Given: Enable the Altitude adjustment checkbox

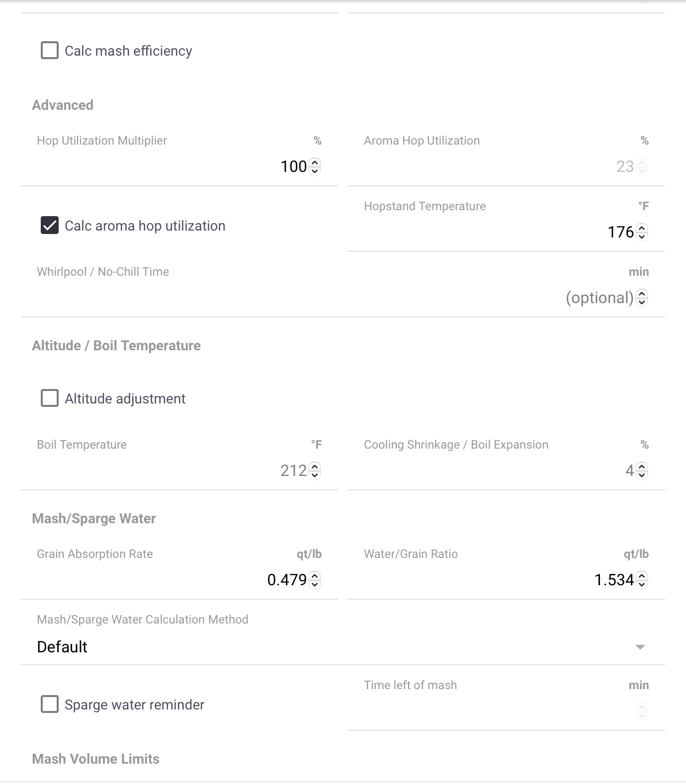Looking at the screenshot, I should [x=50, y=398].
